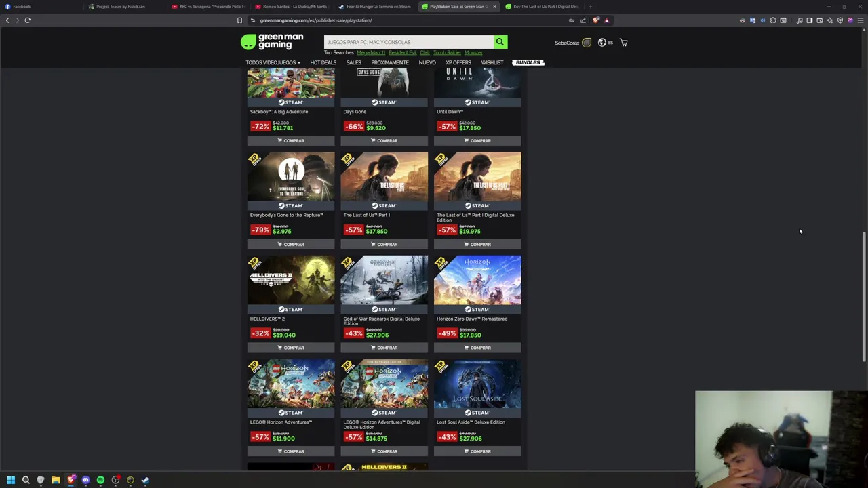Close the PlayStation Sale tab
The height and width of the screenshot is (488, 868).
coord(494,7)
